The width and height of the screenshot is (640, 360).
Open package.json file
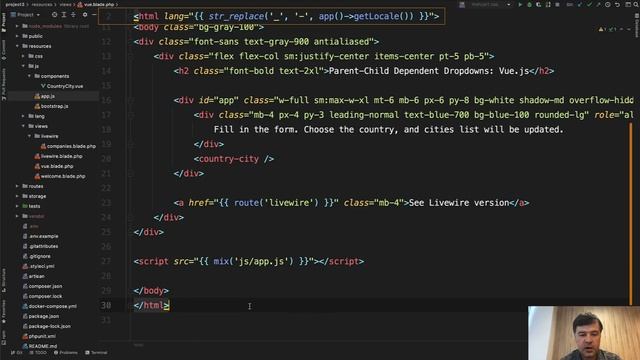pyautogui.click(x=41, y=316)
